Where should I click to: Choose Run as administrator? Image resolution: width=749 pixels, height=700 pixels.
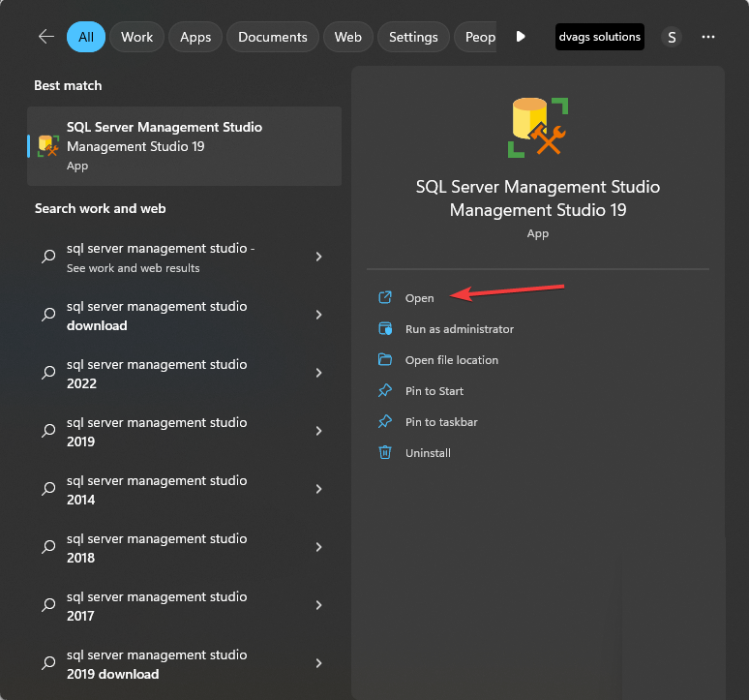pyautogui.click(x=460, y=329)
